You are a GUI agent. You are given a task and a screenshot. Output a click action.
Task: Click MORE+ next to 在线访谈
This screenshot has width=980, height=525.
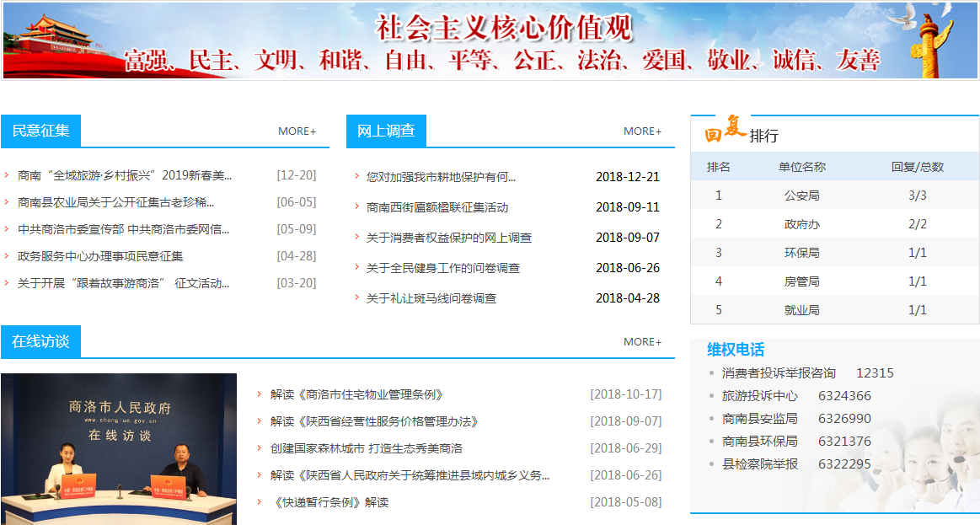(x=642, y=342)
